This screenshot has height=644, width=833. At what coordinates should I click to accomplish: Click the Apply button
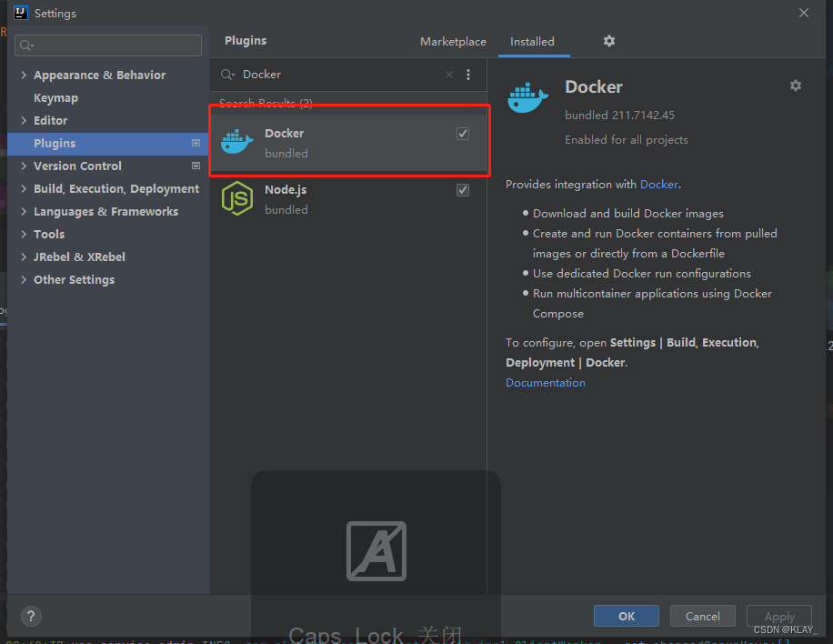779,616
